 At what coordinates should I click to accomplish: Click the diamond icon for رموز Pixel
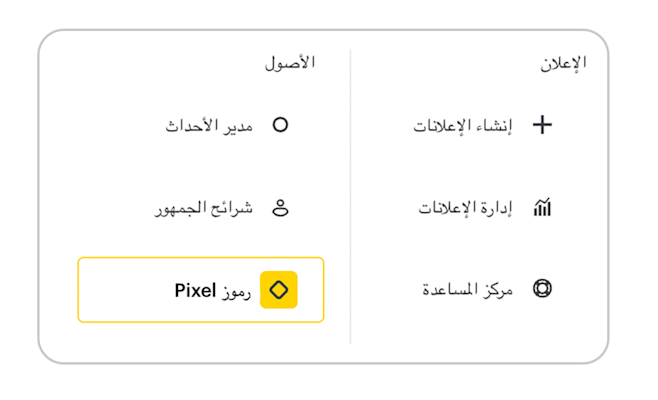(279, 290)
